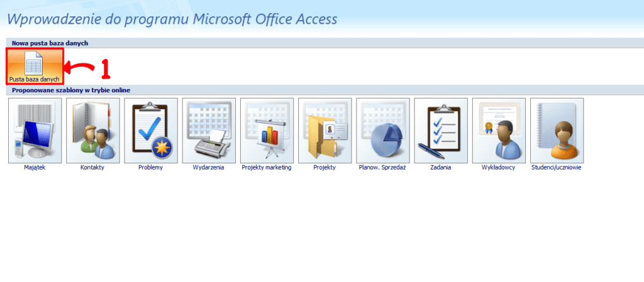The height and width of the screenshot is (282, 644).
Task: Open the Zadania checklist template icon
Action: pyautogui.click(x=441, y=131)
